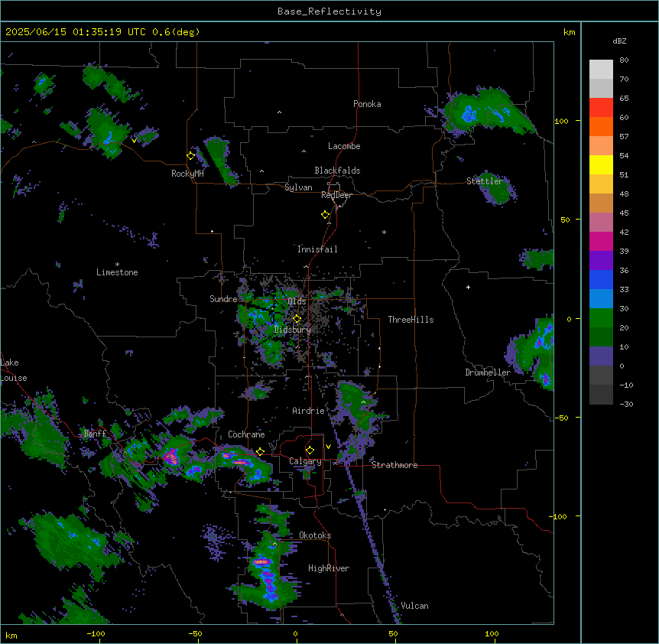
Task: Click the RedDeer city label
Action: point(336,195)
